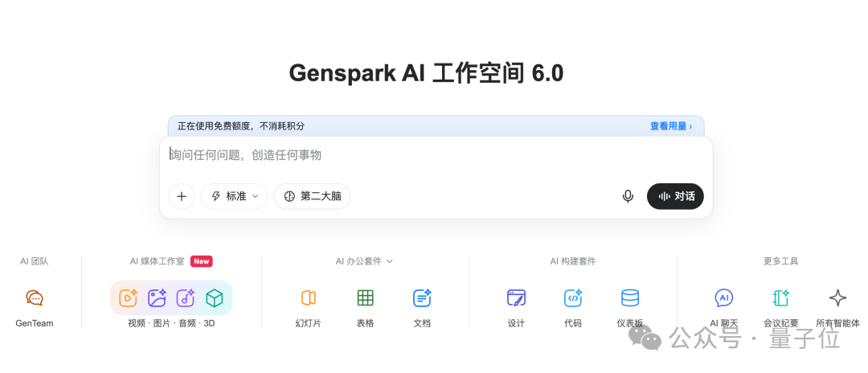Open the GenTeam chat icon
The height and width of the screenshot is (373, 868).
[35, 298]
